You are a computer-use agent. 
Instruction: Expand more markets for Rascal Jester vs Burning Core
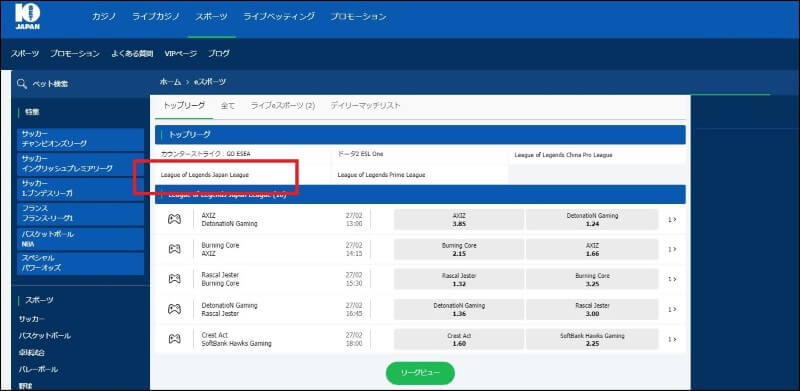[672, 279]
